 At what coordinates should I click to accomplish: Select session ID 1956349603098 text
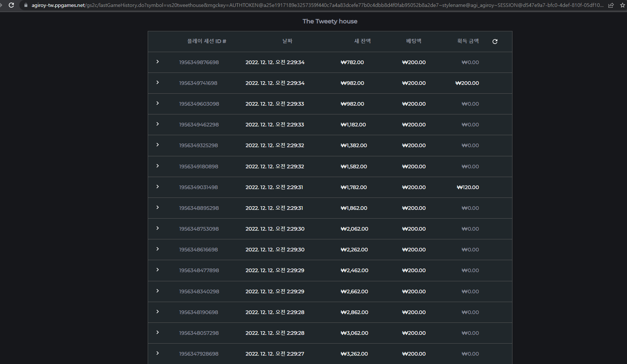pyautogui.click(x=199, y=104)
